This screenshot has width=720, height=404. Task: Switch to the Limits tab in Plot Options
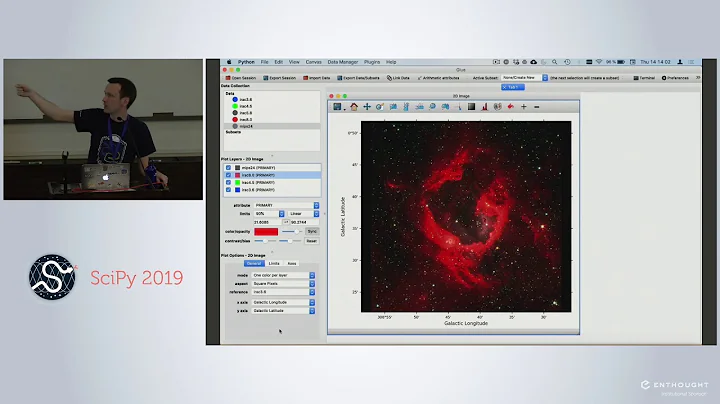(274, 264)
